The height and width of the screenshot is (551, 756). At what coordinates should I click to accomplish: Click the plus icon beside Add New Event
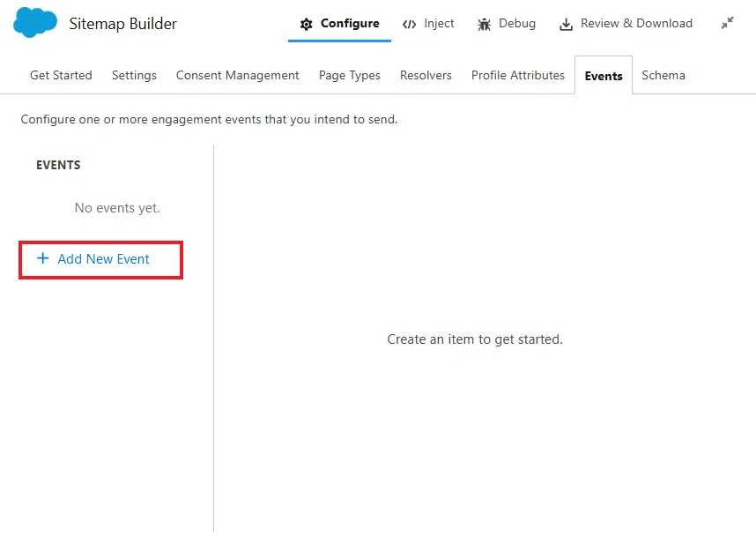click(x=43, y=258)
